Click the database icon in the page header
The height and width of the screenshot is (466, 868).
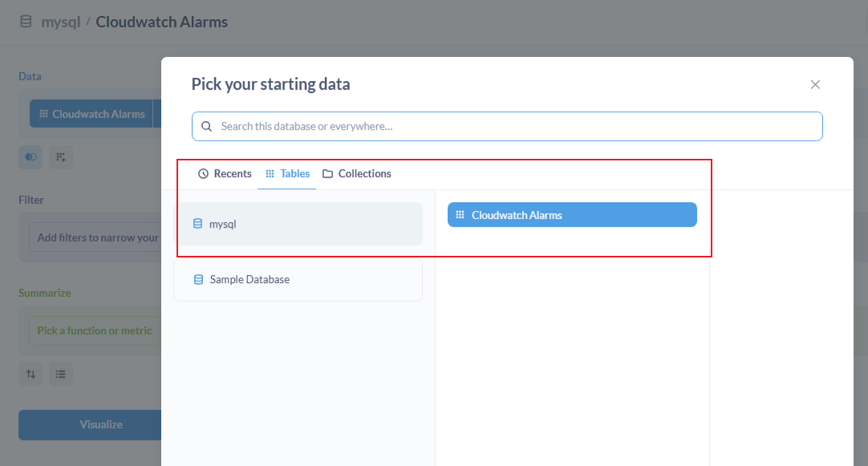26,22
